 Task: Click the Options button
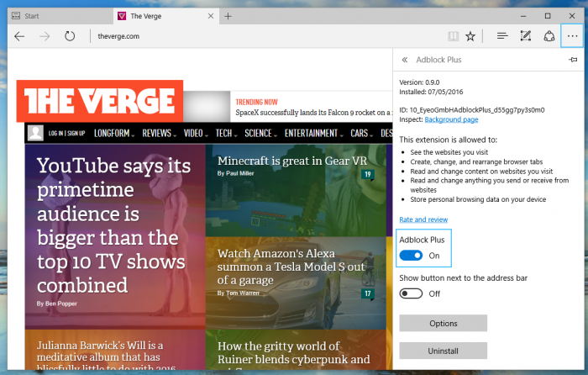click(443, 324)
